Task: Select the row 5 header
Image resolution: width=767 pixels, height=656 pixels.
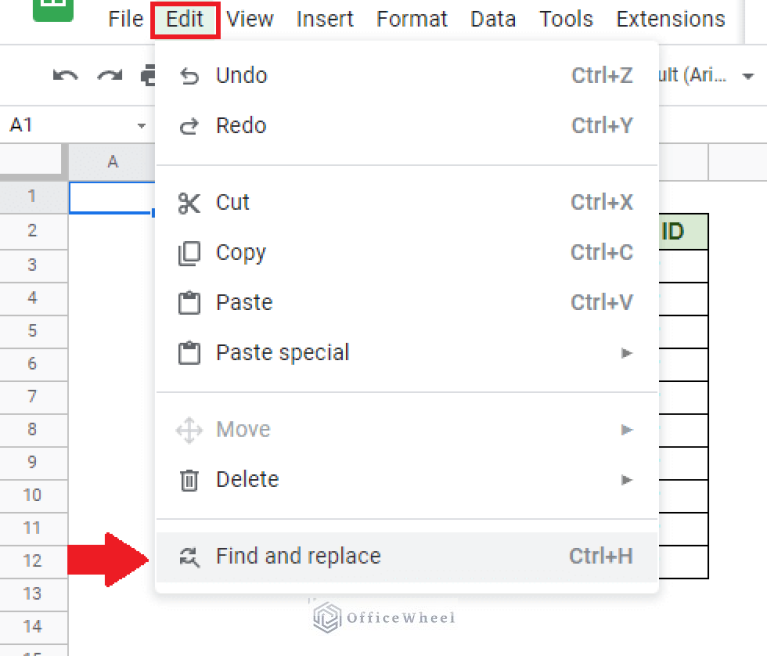Action: [32, 331]
